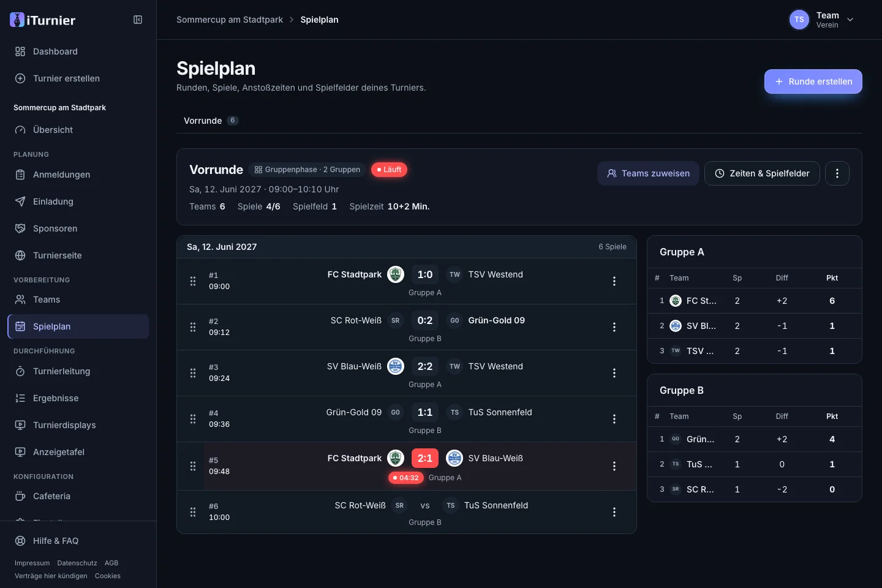
Task: Open Einladung in the sidebar
Action: (x=78, y=202)
